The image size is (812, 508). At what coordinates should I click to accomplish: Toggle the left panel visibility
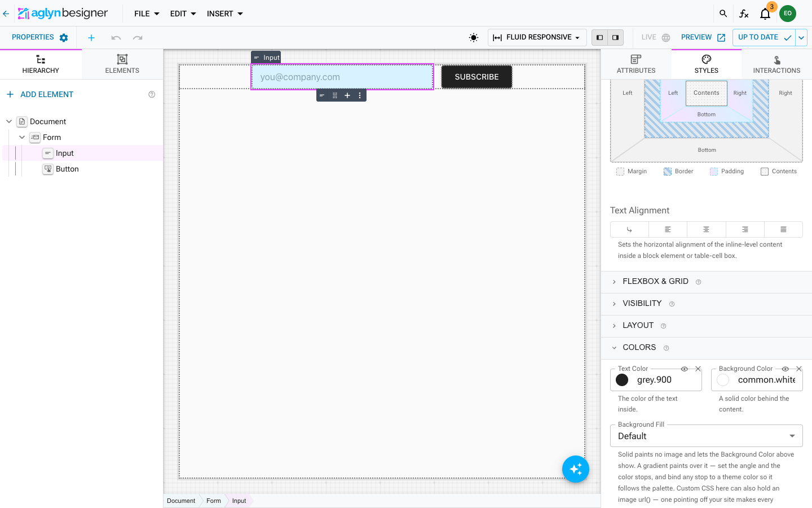click(x=600, y=38)
